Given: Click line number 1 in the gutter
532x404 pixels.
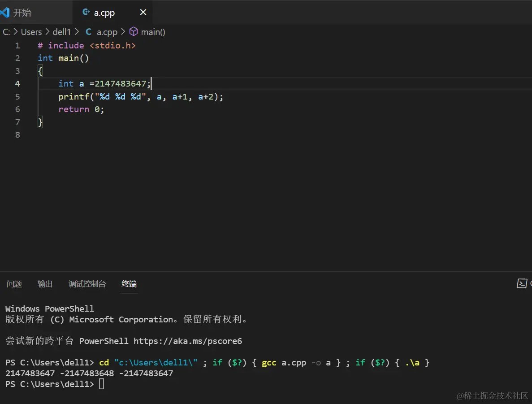Looking at the screenshot, I should tap(17, 45).
